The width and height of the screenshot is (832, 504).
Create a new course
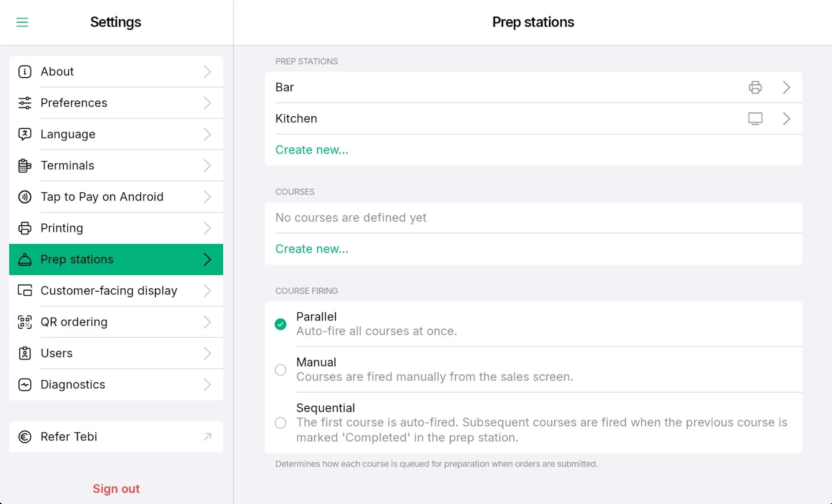[x=312, y=249]
